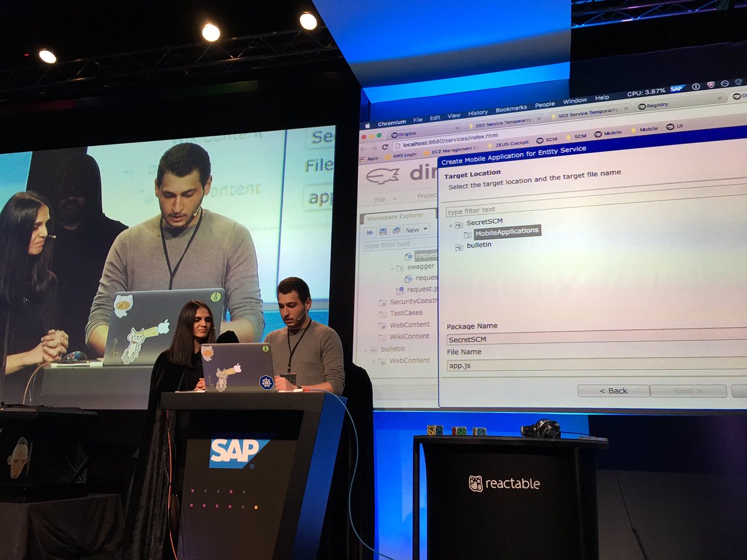Click the SAP icon in the menu bar
This screenshot has width=747, height=560.
(677, 88)
